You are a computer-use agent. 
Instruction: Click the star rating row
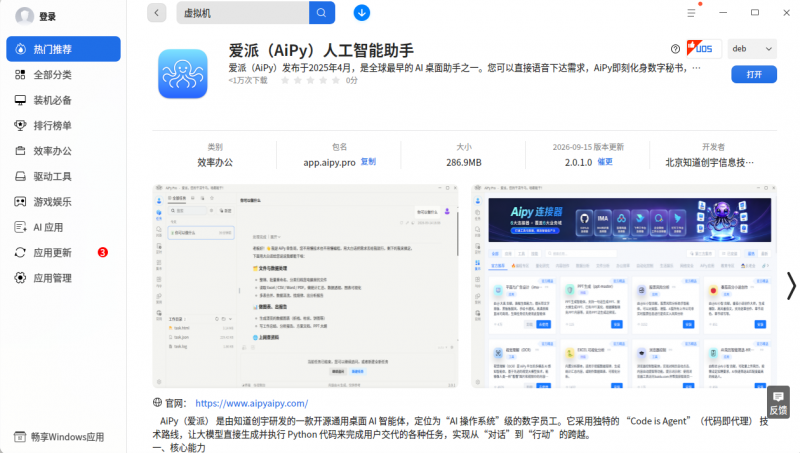click(310, 81)
